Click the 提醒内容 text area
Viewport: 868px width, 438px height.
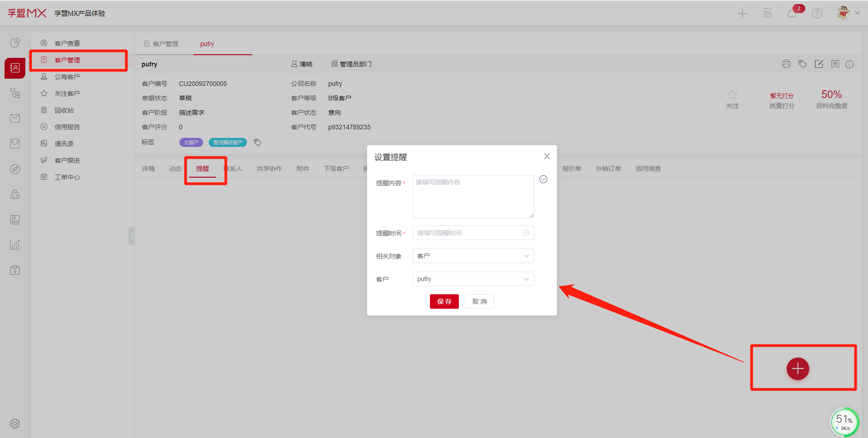(x=473, y=197)
